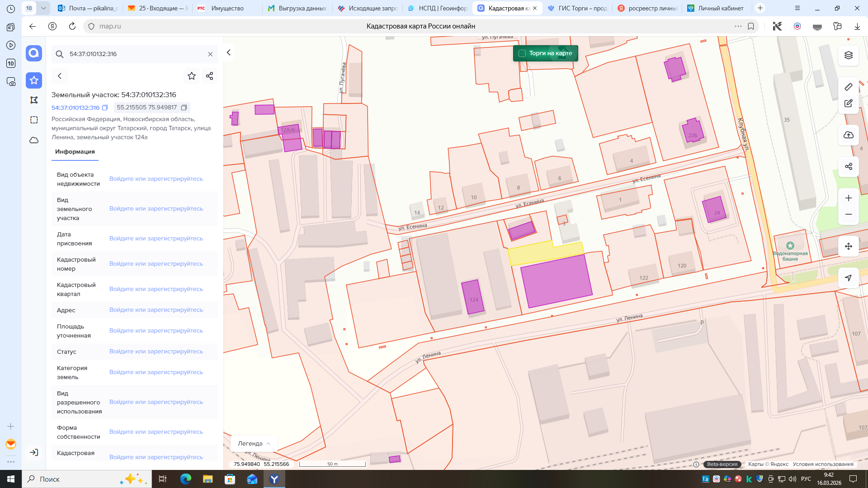Switch to the "ГИС Торги" browser tab
This screenshot has height=488, width=868.
coord(577,8)
